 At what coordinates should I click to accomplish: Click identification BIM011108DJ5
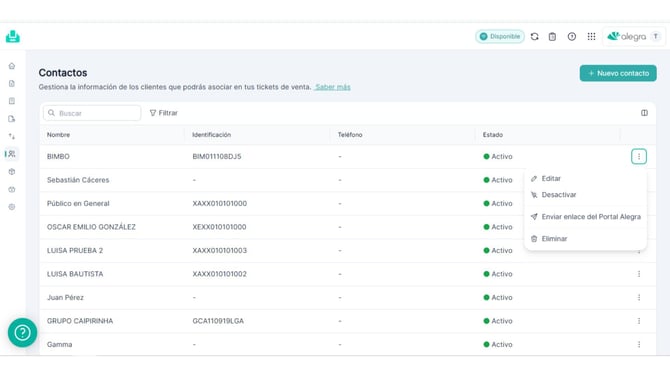click(x=217, y=156)
